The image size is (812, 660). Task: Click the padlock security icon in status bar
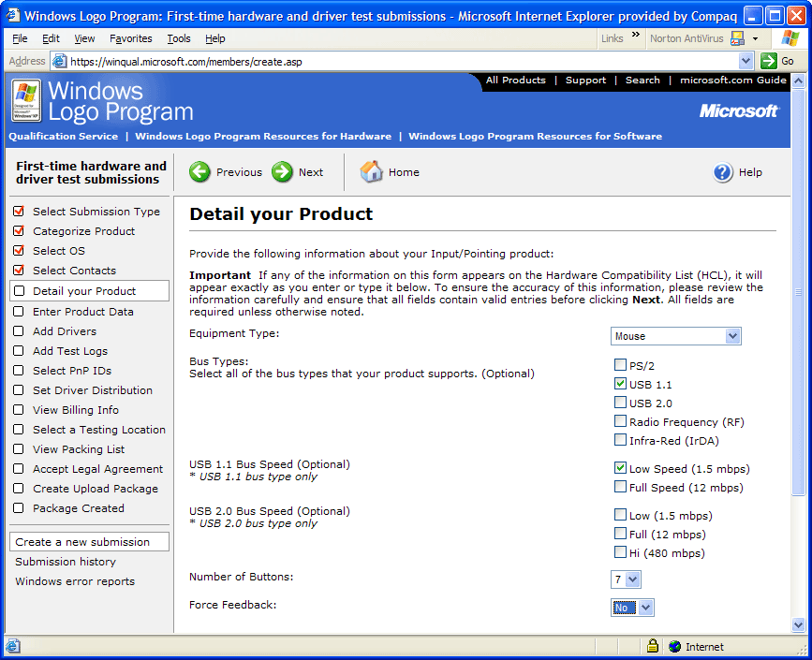click(x=652, y=646)
